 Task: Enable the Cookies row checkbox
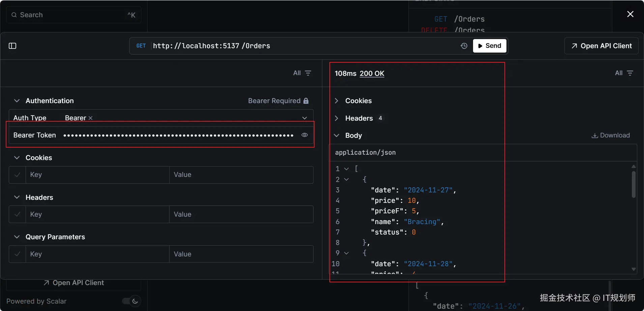tap(18, 175)
